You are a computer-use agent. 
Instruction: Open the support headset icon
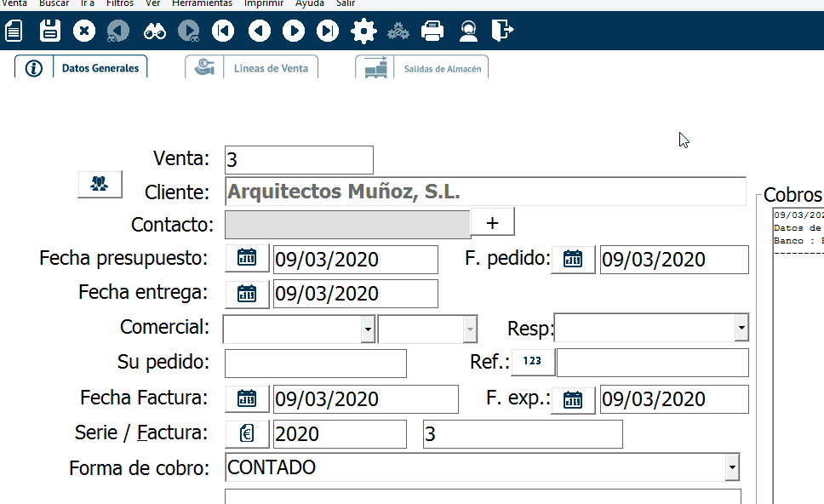point(467,31)
